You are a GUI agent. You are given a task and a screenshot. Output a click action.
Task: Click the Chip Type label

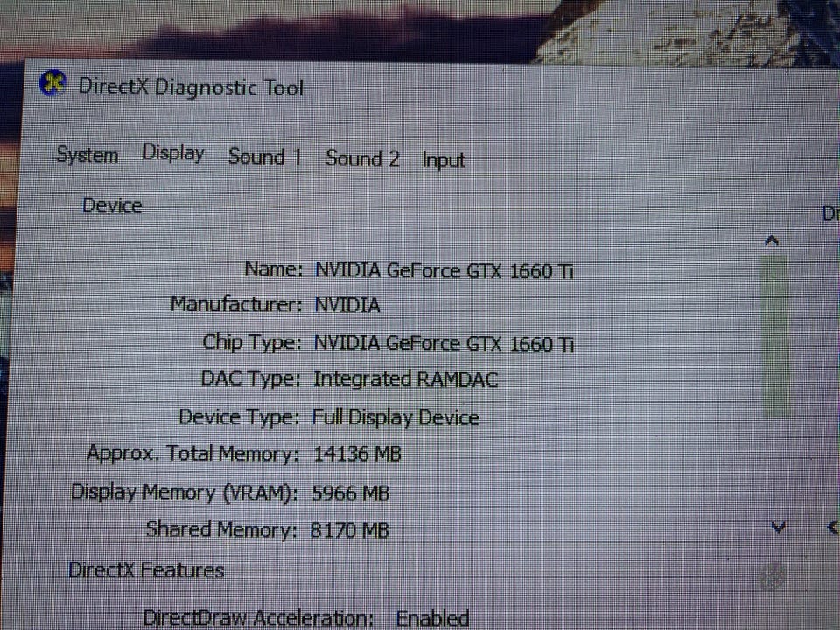coord(252,342)
